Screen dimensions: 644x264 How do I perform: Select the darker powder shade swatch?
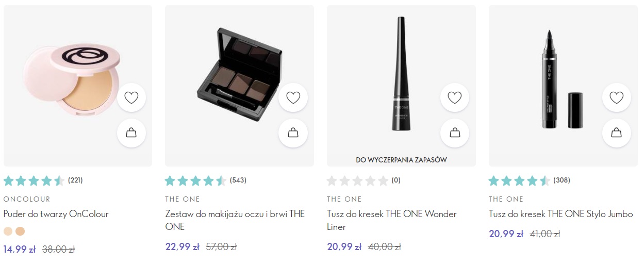click(x=20, y=231)
